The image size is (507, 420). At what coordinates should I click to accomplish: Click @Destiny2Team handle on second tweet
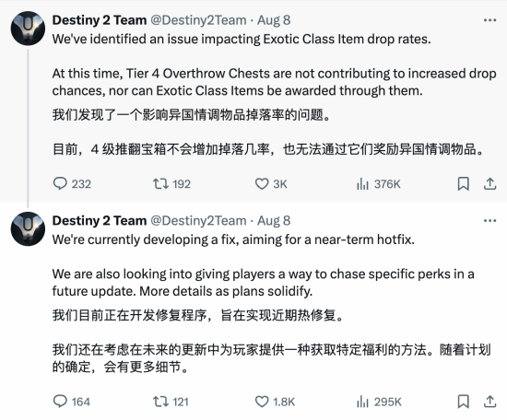coord(198,221)
